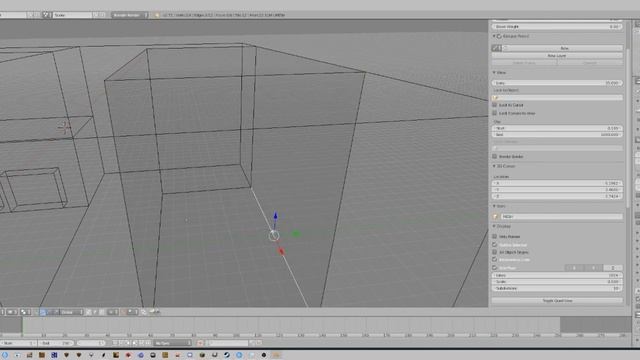Click the red X-axis manipulator arrow
The width and height of the screenshot is (640, 360).
pyautogui.click(x=281, y=252)
